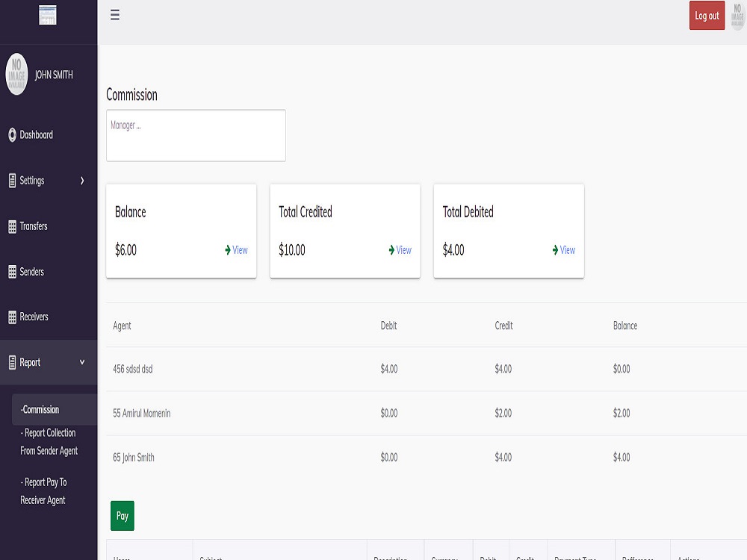Viewport: 747px width, 560px height.
Task: Open Report Pay To Receiver Agent
Action: point(43,491)
